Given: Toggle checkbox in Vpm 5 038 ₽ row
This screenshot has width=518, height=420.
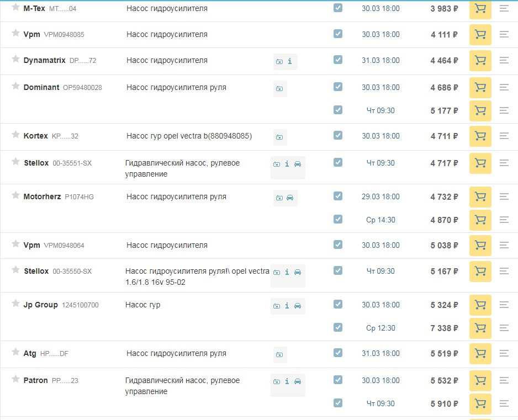Looking at the screenshot, I should (338, 244).
